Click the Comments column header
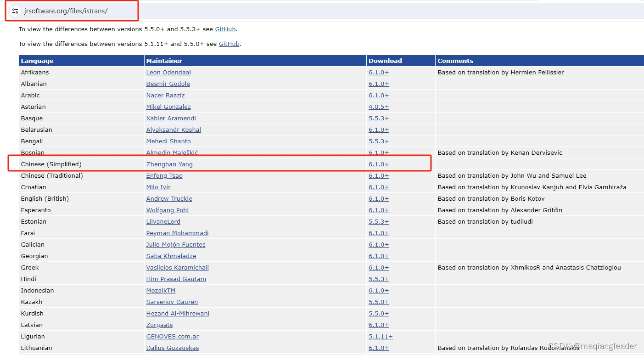644x355 pixels. pyautogui.click(x=540, y=61)
